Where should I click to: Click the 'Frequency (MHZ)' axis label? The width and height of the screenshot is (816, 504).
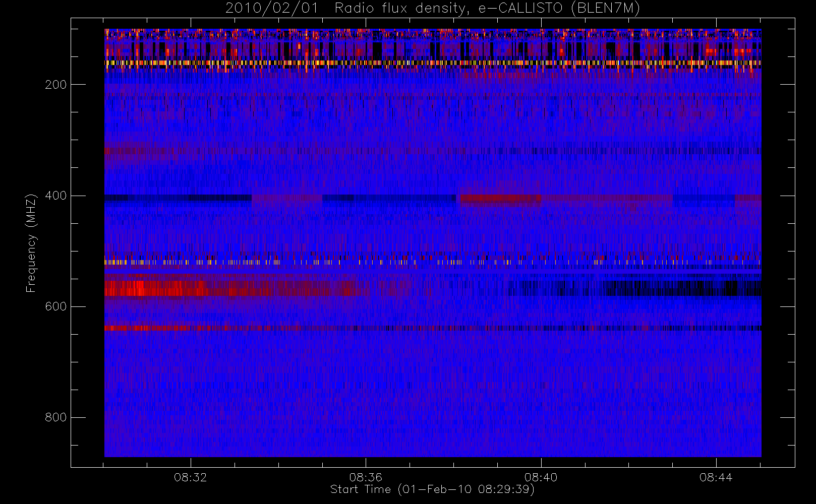tap(31, 243)
